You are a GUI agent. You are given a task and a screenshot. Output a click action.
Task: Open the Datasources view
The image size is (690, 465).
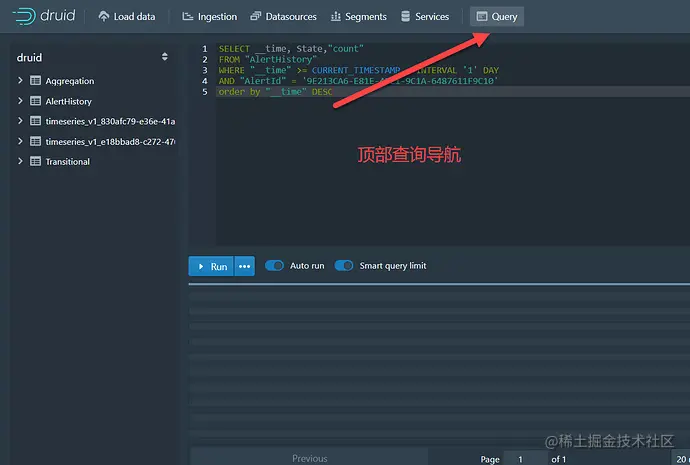coord(283,17)
